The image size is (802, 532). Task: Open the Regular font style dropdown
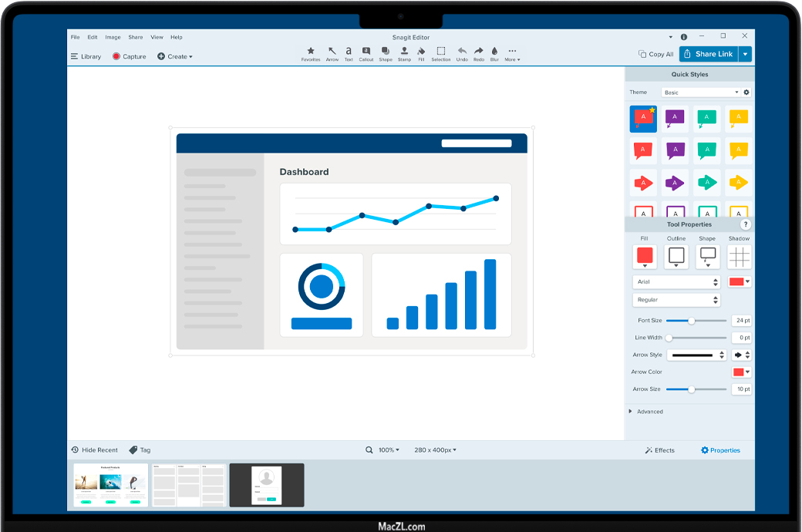676,300
